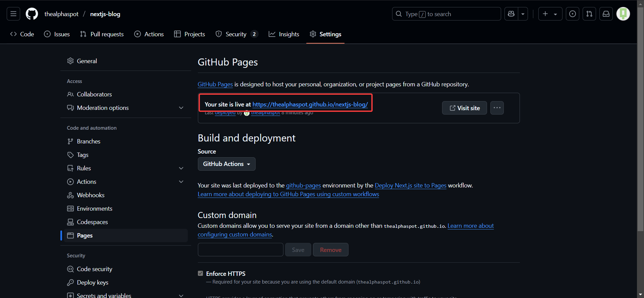Expand the sidebar Actions section
This screenshot has width=644, height=298.
[126, 182]
